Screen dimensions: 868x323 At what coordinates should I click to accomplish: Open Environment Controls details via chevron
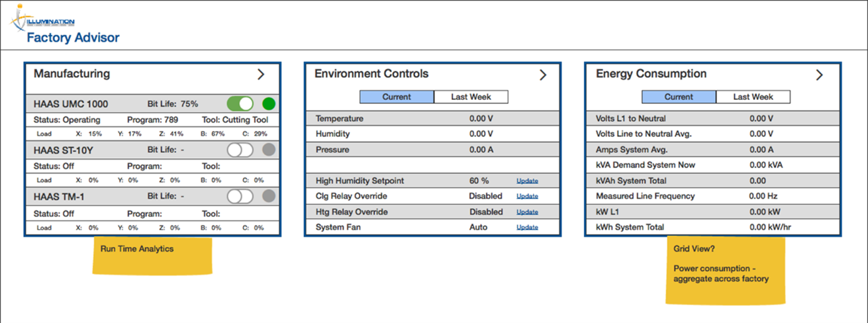543,75
